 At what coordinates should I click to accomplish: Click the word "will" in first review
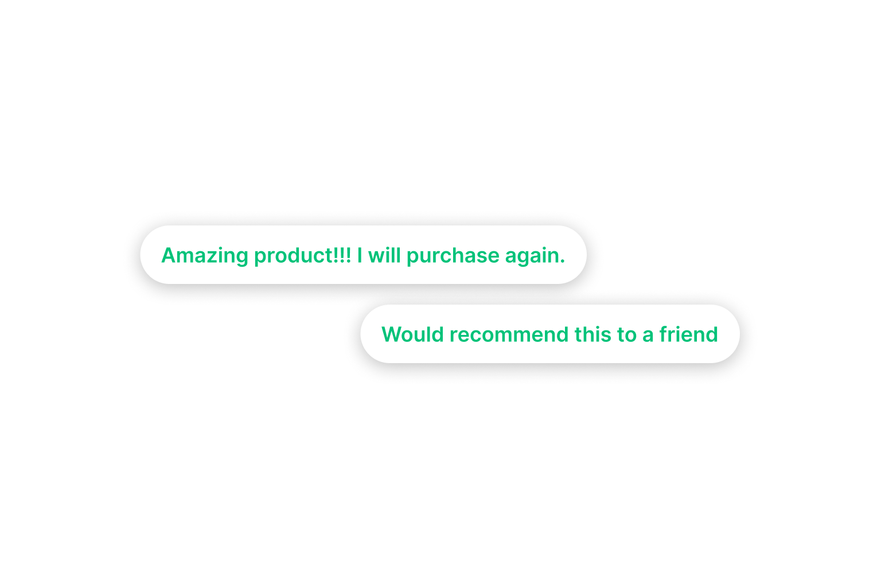[x=384, y=255]
